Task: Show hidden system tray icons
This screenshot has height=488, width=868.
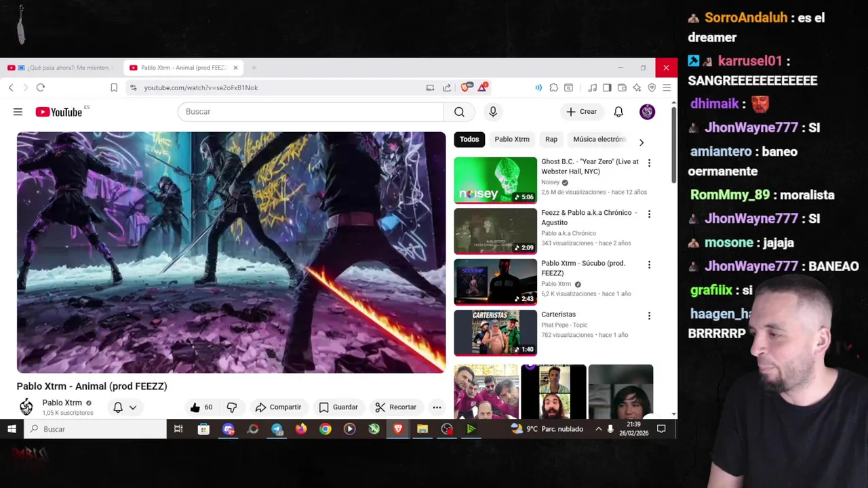Action: pos(598,429)
